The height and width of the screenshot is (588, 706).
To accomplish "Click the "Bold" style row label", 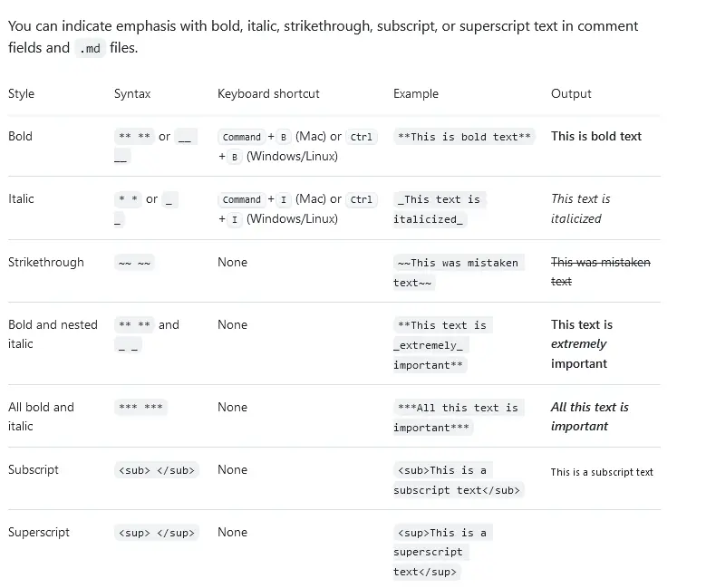I will tap(20, 136).
